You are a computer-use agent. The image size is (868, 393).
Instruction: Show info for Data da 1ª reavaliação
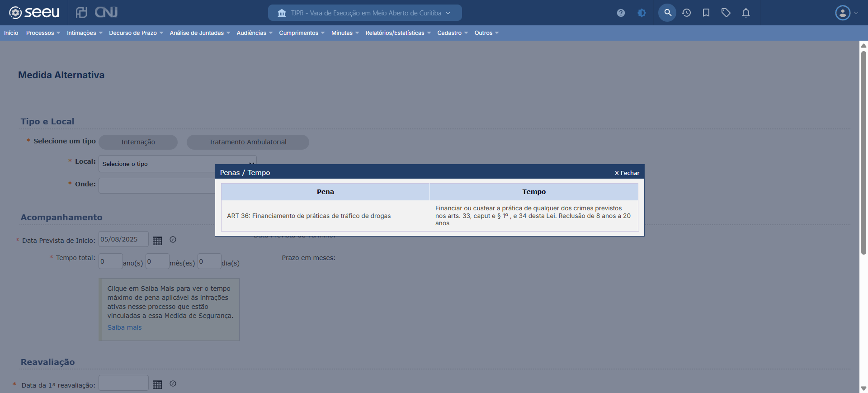pyautogui.click(x=173, y=384)
